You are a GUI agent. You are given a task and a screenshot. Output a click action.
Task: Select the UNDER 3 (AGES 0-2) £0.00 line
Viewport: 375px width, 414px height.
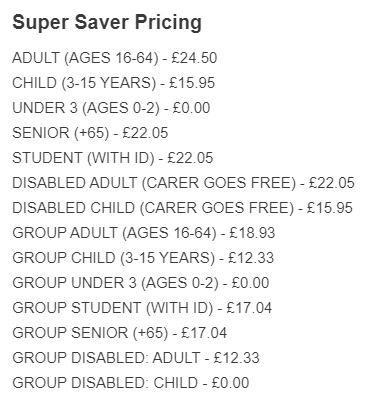pyautogui.click(x=111, y=108)
